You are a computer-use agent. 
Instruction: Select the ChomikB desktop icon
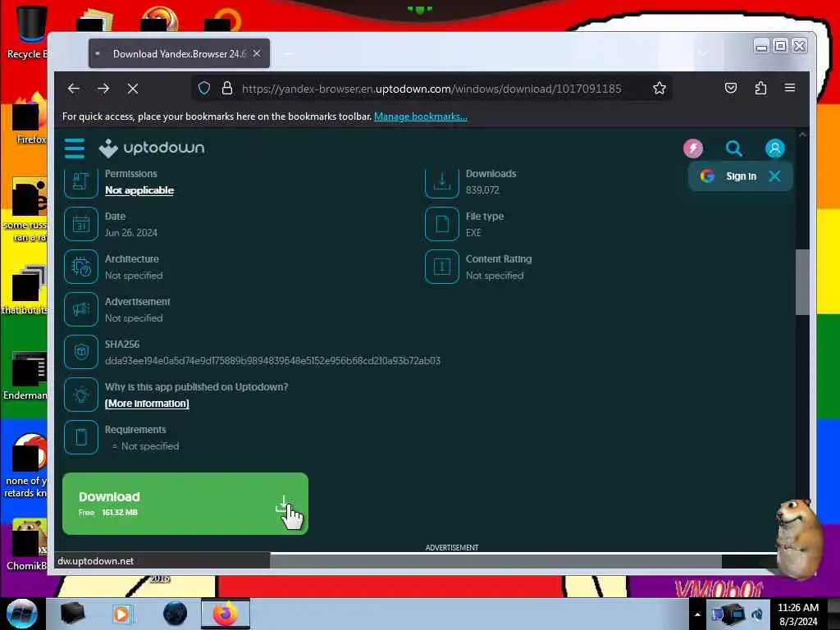(x=27, y=545)
